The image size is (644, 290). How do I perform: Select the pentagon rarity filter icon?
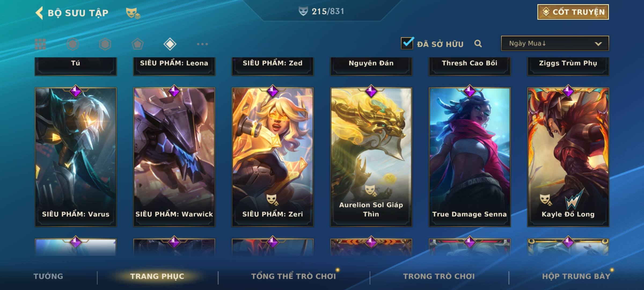[137, 44]
